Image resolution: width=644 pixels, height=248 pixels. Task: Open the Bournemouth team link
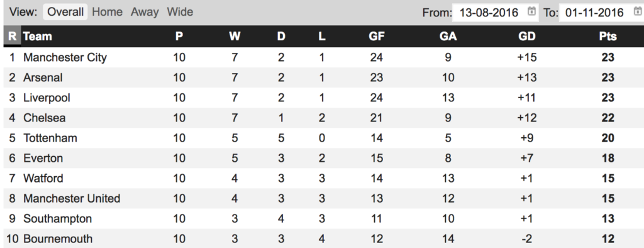coord(58,239)
